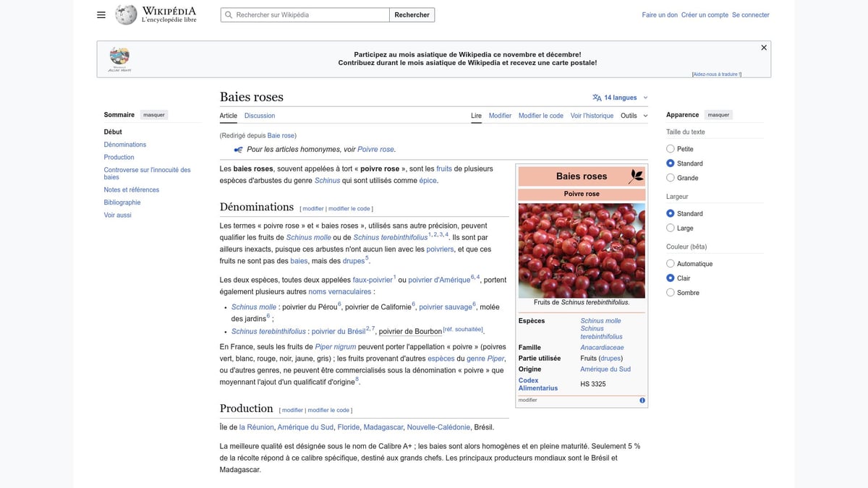Click the language icon beside 14 langues
This screenshot has width=868, height=488.
coord(596,97)
